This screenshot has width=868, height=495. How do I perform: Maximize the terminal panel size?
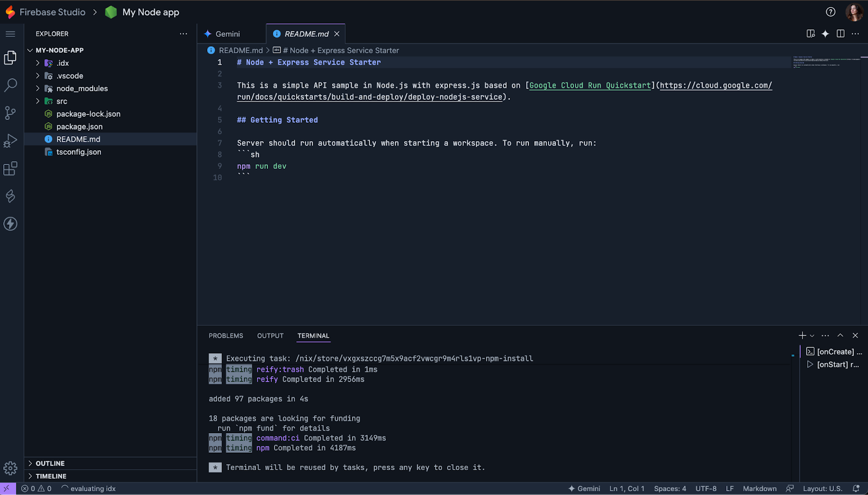(x=840, y=335)
